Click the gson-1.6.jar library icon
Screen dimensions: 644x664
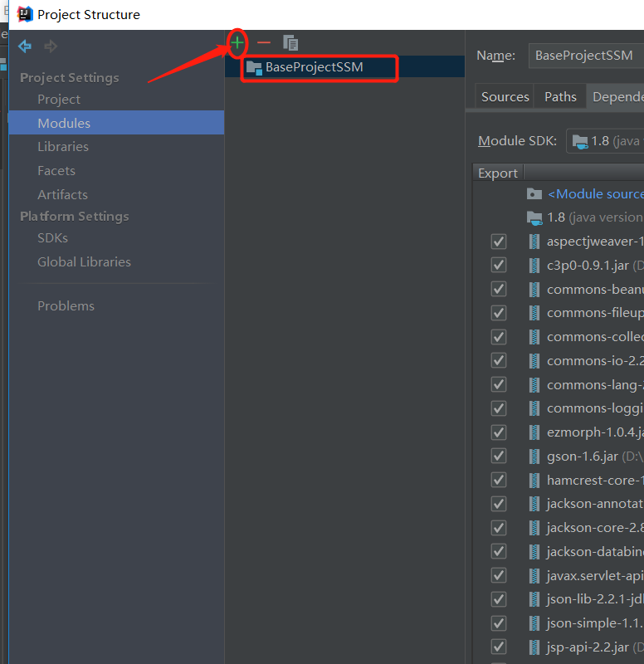click(x=534, y=456)
